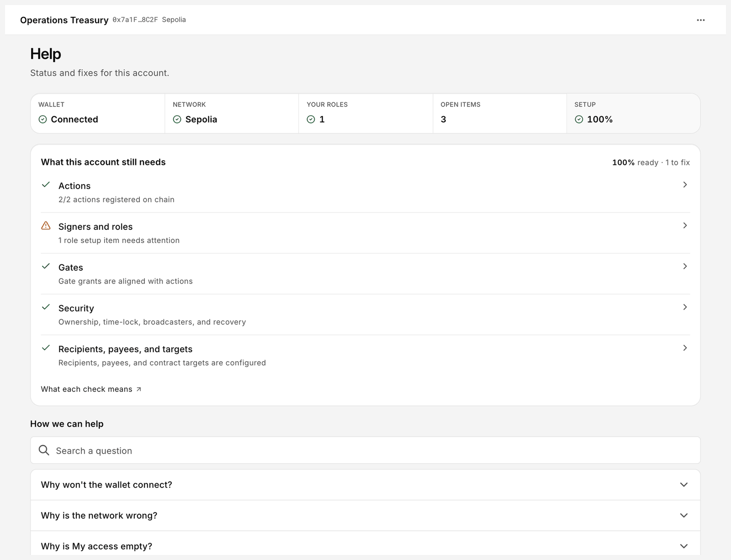This screenshot has height=560, width=731.
Task: Click the Your Roles check icon
Action: click(x=311, y=119)
